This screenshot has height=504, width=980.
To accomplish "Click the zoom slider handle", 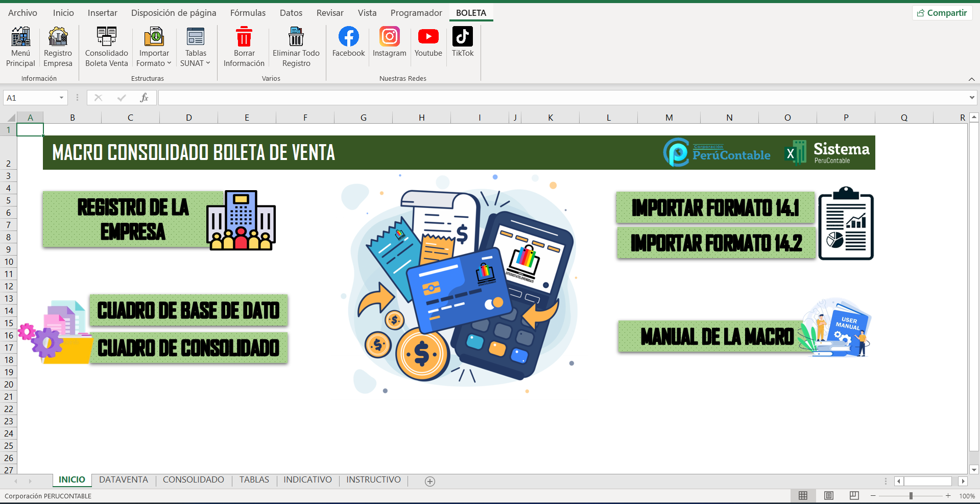I will point(911,496).
